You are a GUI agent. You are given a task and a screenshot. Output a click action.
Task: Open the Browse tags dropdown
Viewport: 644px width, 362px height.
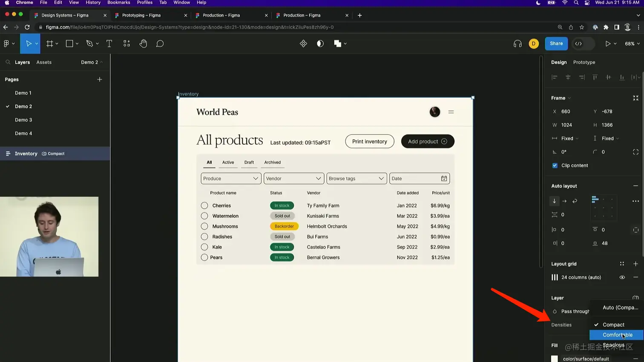356,179
